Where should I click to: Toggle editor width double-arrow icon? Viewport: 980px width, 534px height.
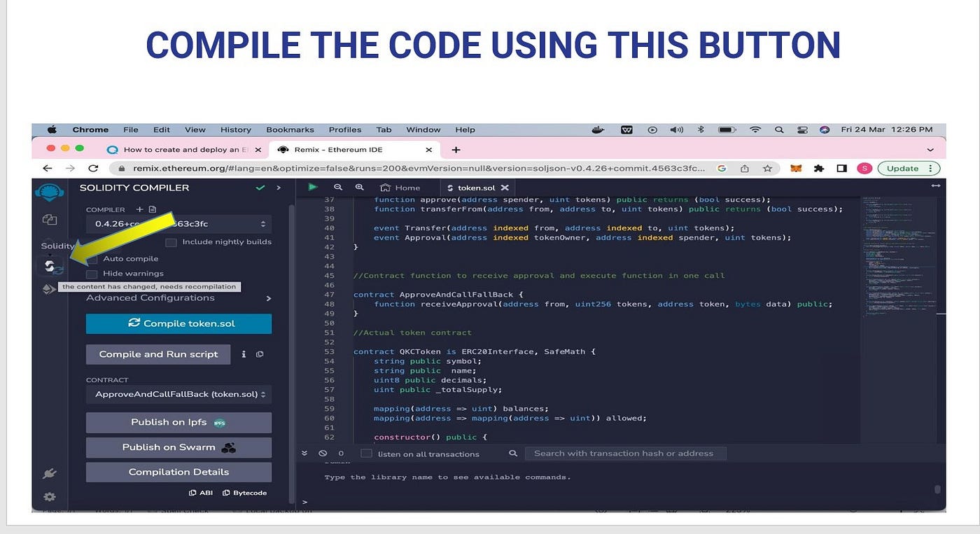[x=935, y=185]
